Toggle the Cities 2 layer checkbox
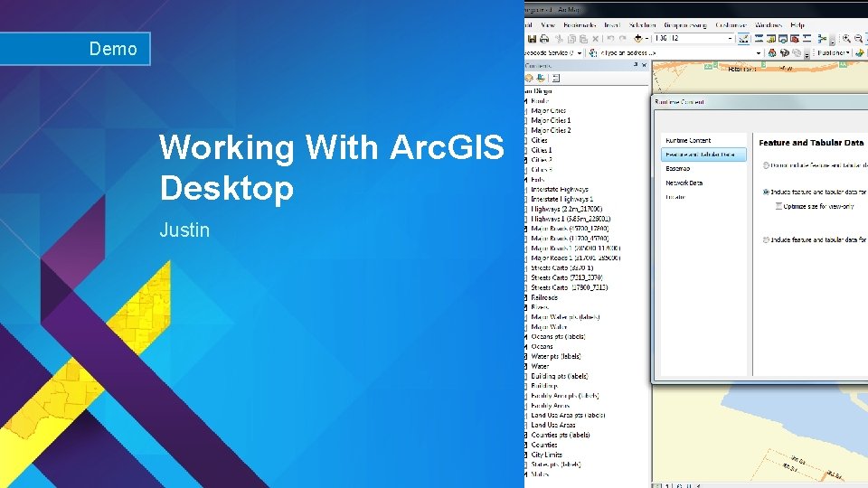Screen dimensions: 868x488 click(x=525, y=160)
